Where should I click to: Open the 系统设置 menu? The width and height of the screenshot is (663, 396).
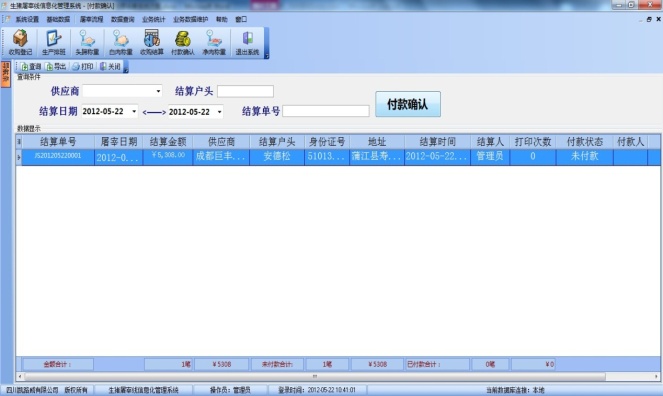click(x=27, y=19)
